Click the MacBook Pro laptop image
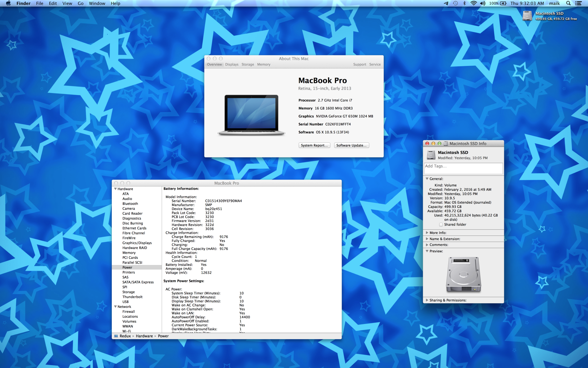The height and width of the screenshot is (368, 588). tap(251, 115)
